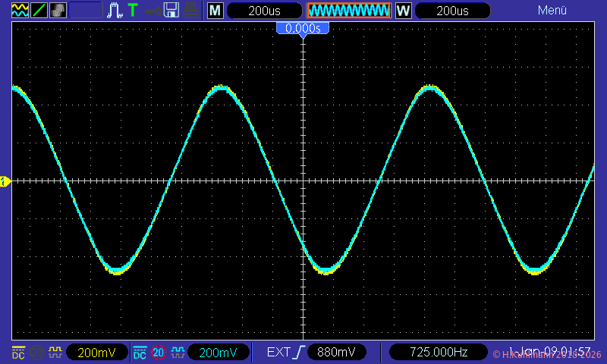Click the printer icon

(x=191, y=11)
